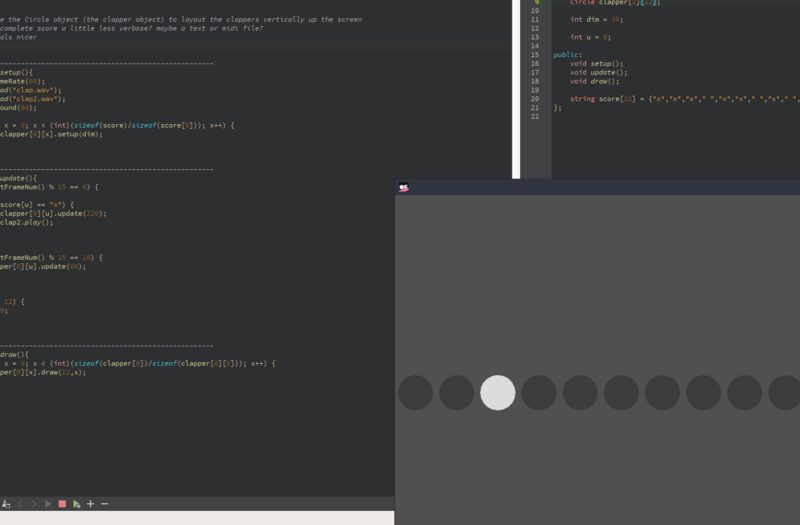This screenshot has width=800, height=525.
Task: Click the 'void update();' declaration
Action: (x=598, y=72)
